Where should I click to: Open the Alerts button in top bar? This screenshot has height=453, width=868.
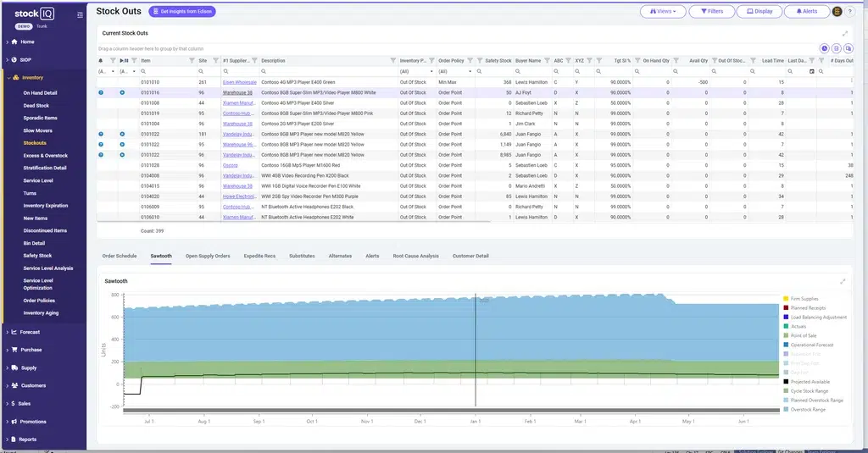pos(807,11)
